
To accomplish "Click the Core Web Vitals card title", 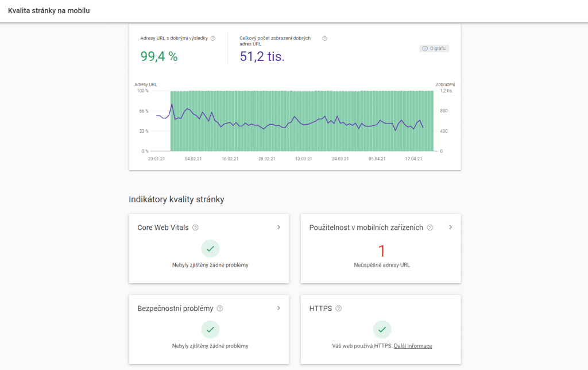I will [163, 228].
